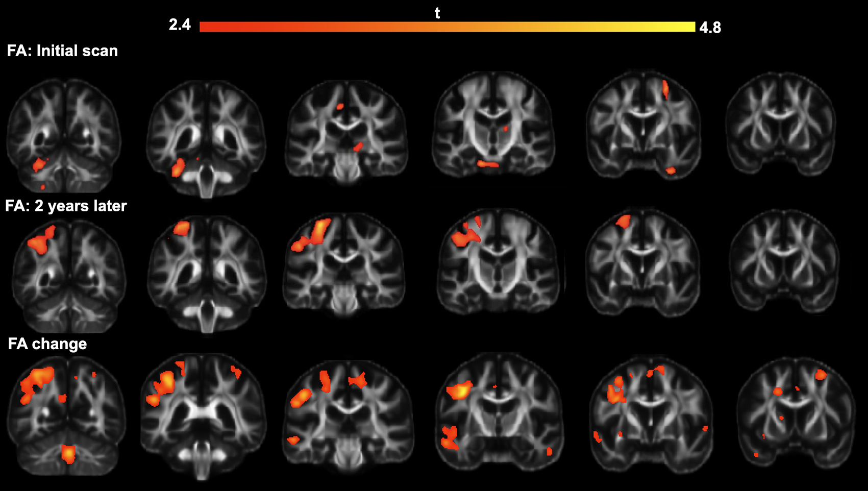Click the red-to-yellow t-value color bar
Image resolution: width=868 pixels, height=491 pixels.
click(447, 27)
